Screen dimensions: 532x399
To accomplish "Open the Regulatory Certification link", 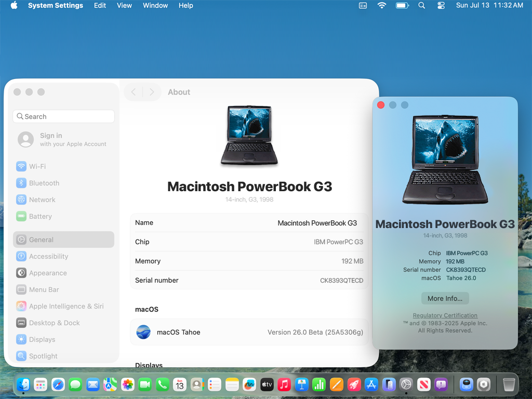I will click(445, 315).
